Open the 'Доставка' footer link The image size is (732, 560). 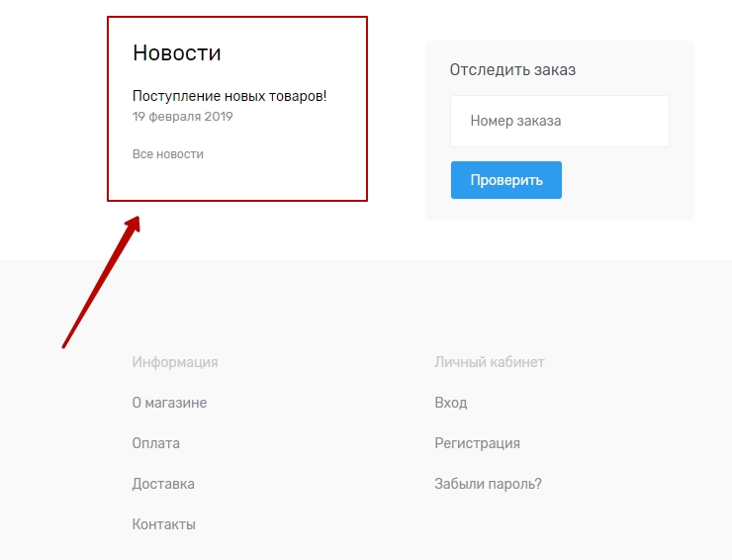click(163, 484)
